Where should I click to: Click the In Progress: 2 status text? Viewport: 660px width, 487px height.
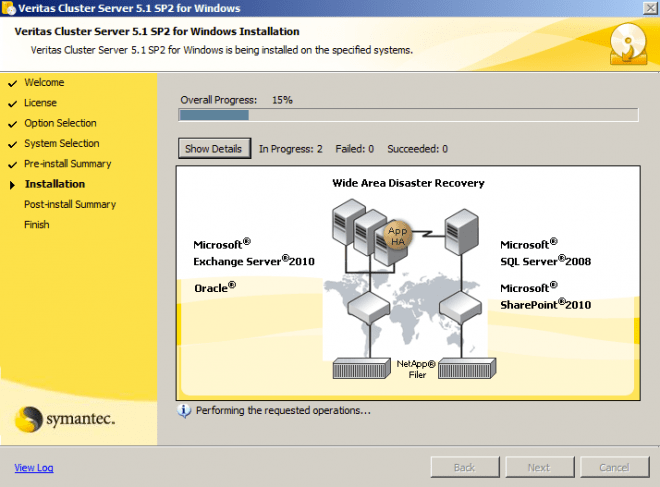(291, 149)
